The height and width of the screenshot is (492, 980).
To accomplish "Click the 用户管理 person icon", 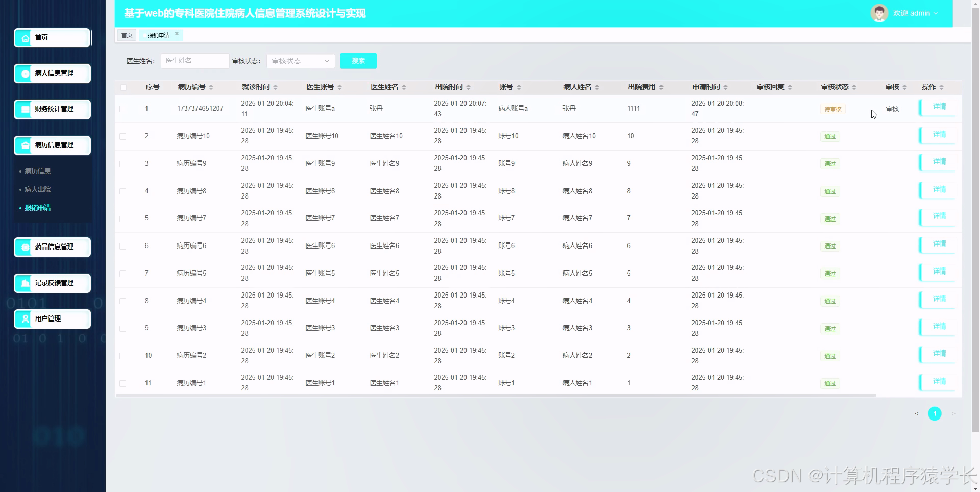I will [x=25, y=319].
